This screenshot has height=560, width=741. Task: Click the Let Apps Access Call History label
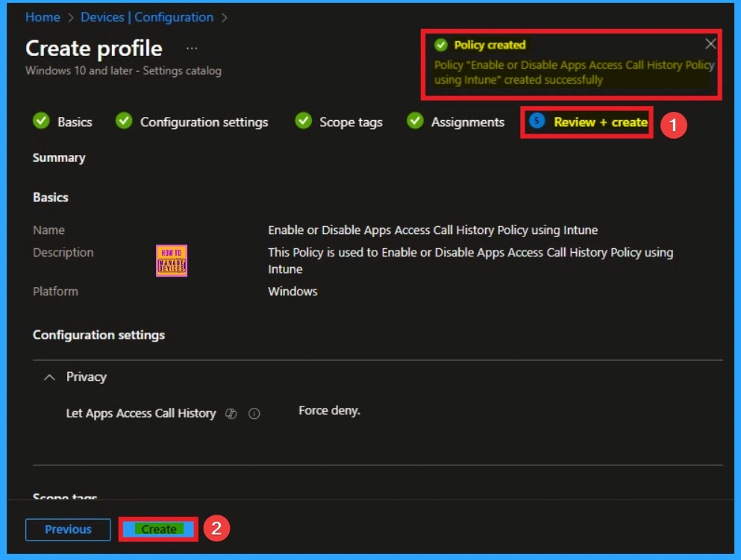pos(141,413)
